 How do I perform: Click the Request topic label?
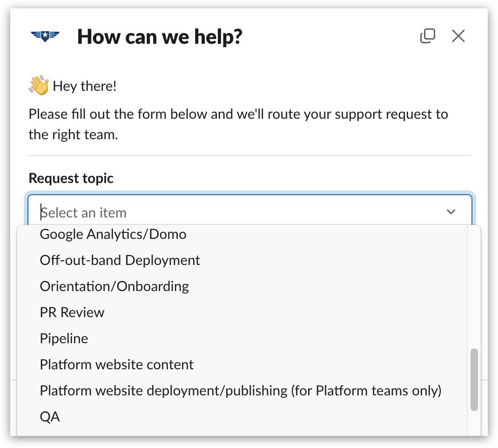point(71,178)
